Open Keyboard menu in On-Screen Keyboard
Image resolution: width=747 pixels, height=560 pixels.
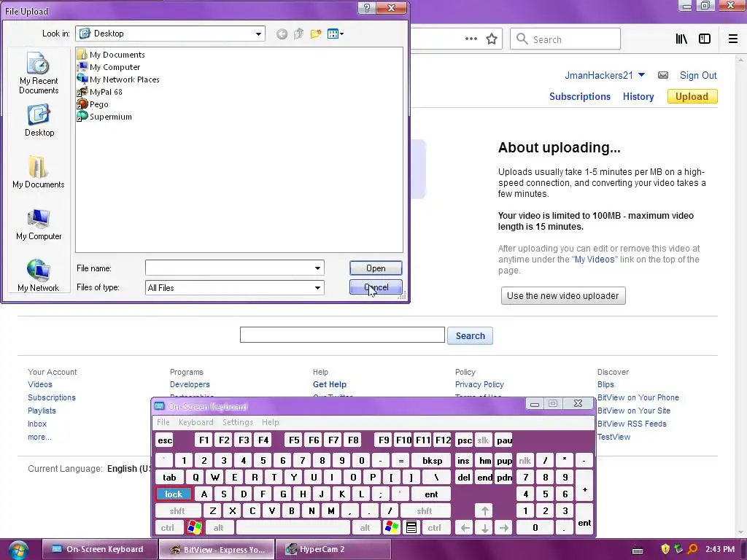coord(196,422)
